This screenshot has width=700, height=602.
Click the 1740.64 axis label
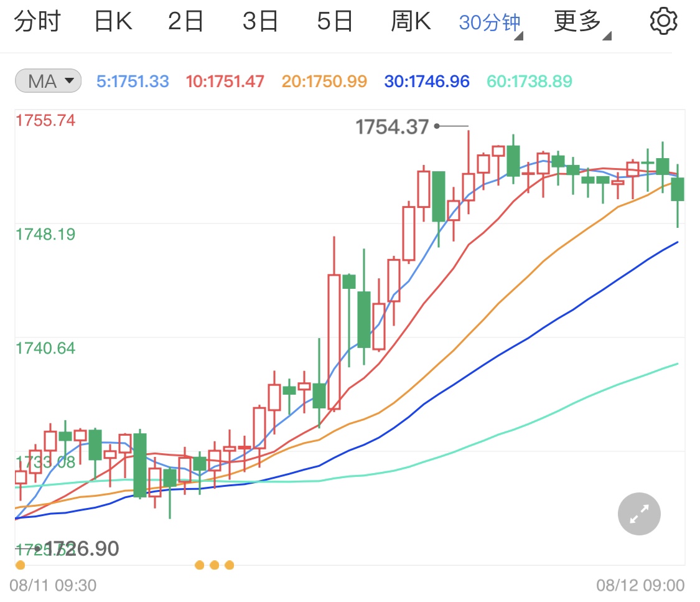coord(45,349)
